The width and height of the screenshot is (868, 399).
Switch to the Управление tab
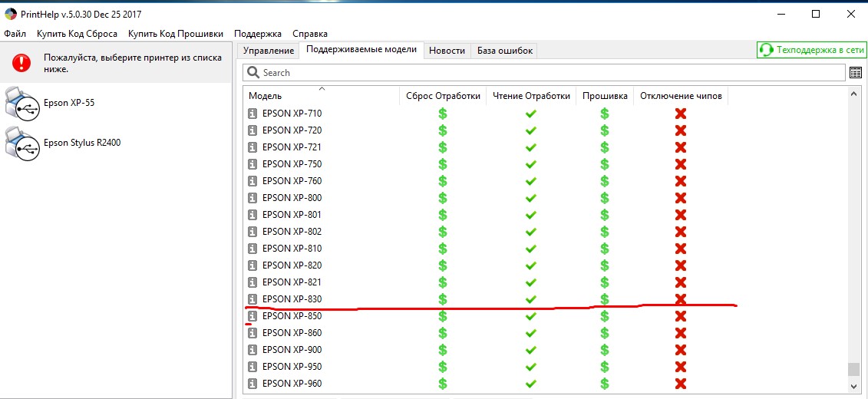(269, 51)
